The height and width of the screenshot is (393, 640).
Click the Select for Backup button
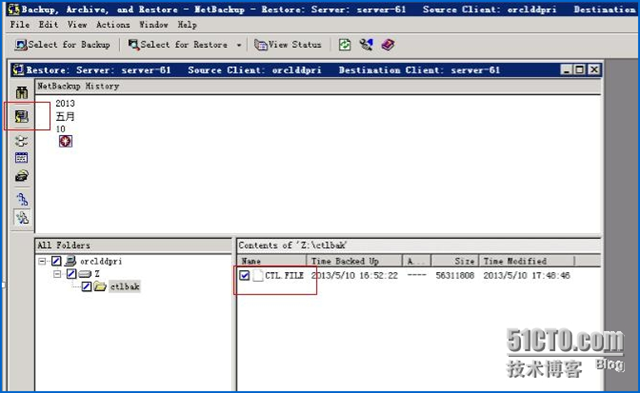coord(62,44)
